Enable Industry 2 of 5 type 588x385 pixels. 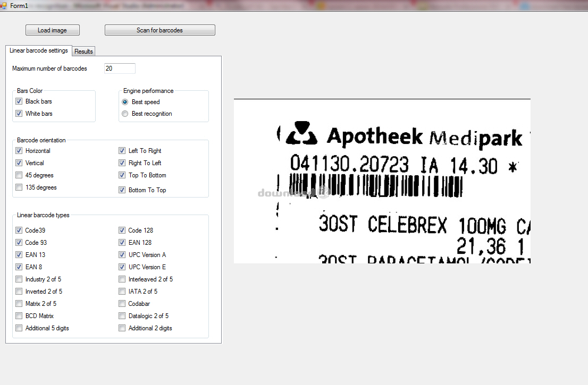19,279
